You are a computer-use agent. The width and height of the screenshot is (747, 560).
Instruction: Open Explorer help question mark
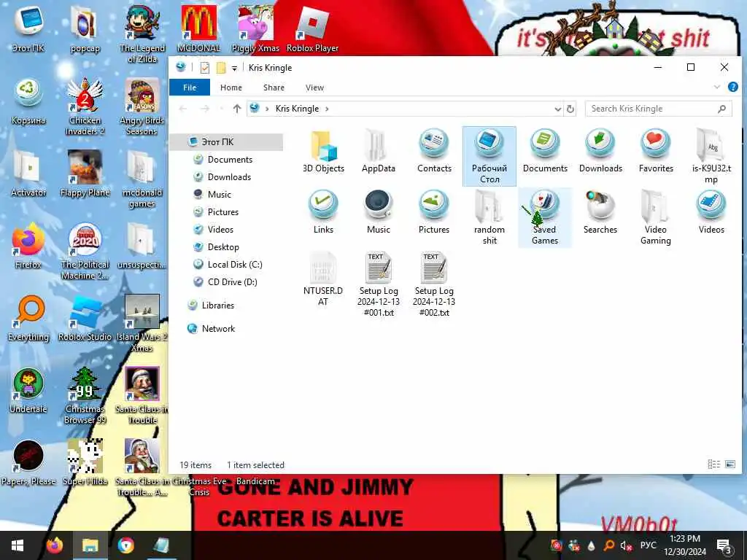732,87
